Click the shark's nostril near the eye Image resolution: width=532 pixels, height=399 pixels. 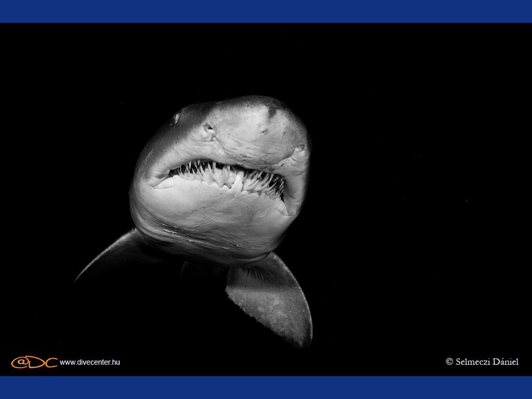pos(209,129)
